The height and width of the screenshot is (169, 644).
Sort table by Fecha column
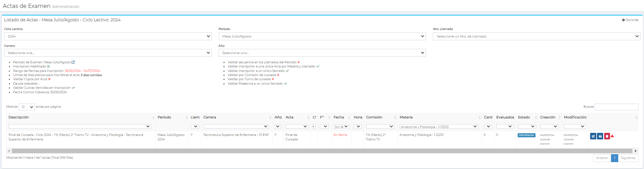342,117
